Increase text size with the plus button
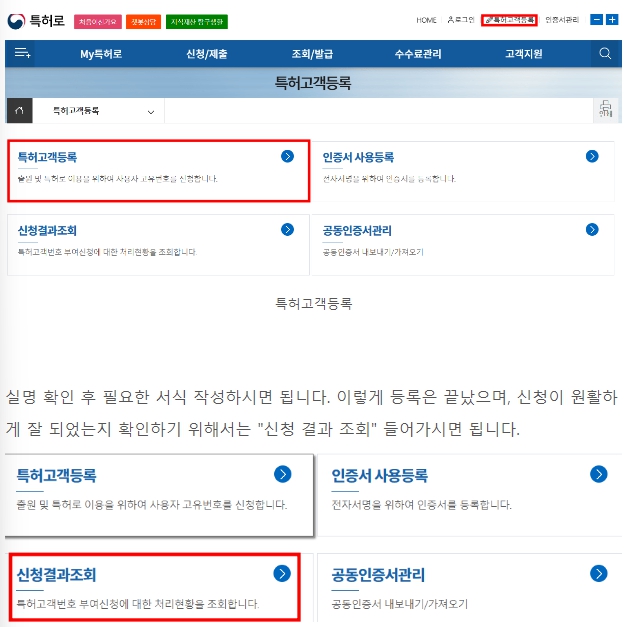Image resolution: width=637 pixels, height=627 pixels. 612,20
